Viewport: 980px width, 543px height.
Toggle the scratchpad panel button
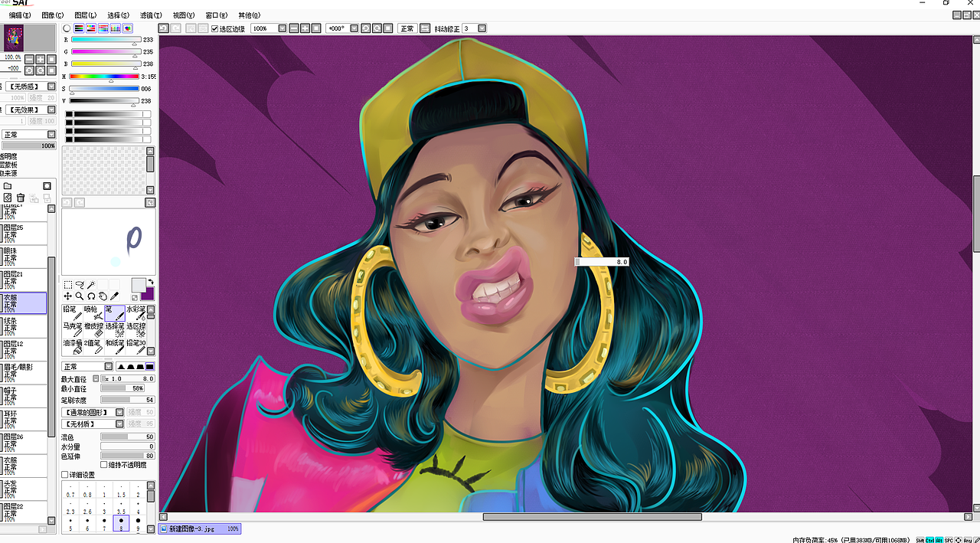tap(128, 28)
